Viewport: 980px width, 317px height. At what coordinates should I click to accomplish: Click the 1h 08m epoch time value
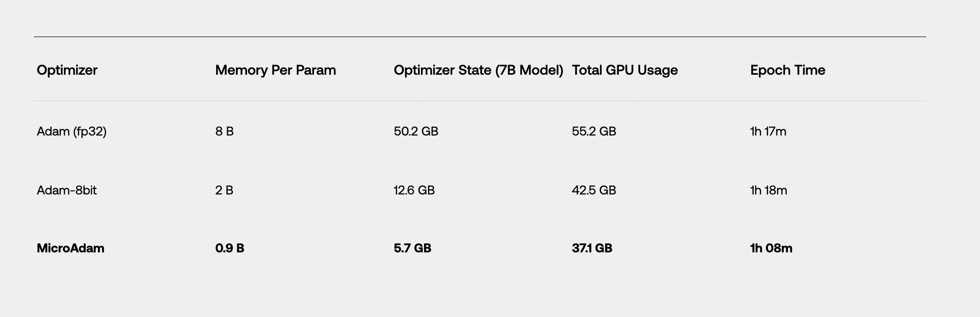(771, 248)
